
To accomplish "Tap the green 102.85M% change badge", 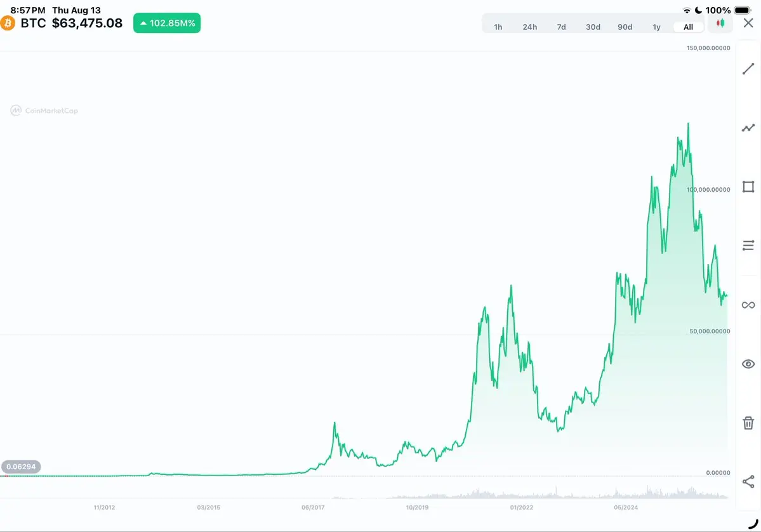I will (167, 23).
